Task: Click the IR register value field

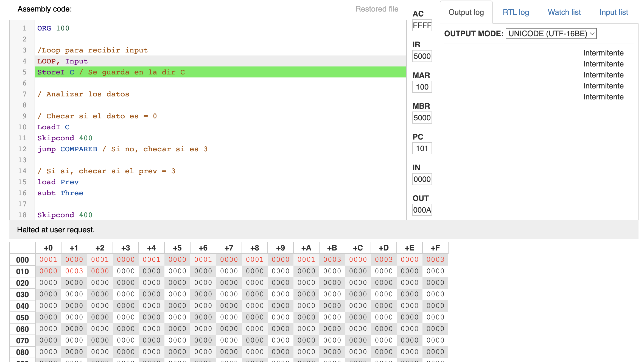Action: 422,56
